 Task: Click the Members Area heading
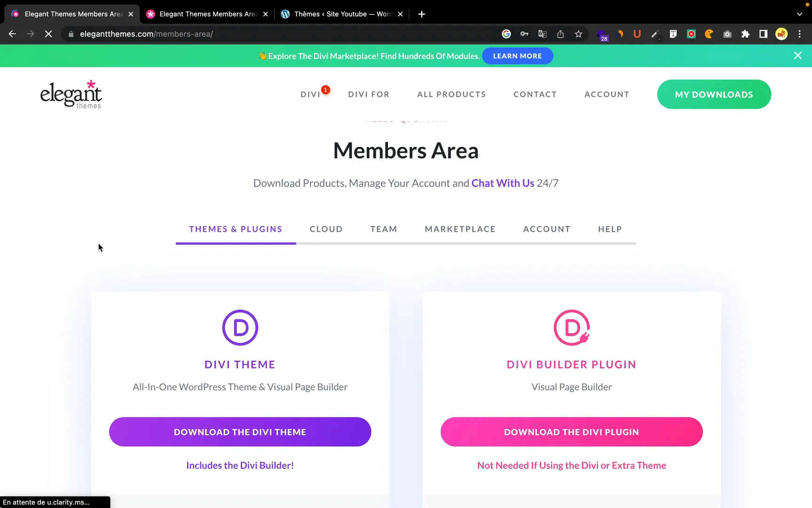tap(406, 151)
